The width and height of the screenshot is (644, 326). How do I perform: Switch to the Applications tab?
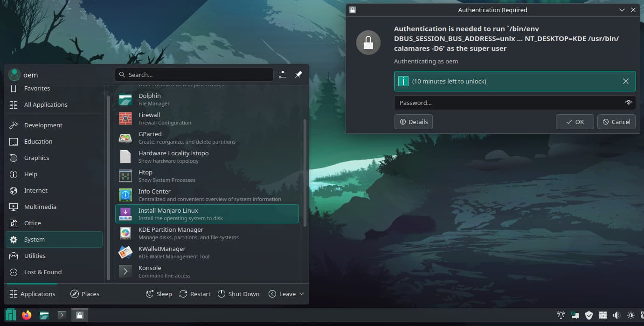[32, 294]
